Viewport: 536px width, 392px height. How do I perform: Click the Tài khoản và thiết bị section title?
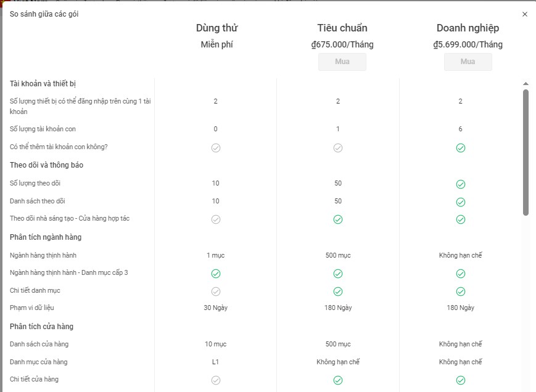[43, 84]
